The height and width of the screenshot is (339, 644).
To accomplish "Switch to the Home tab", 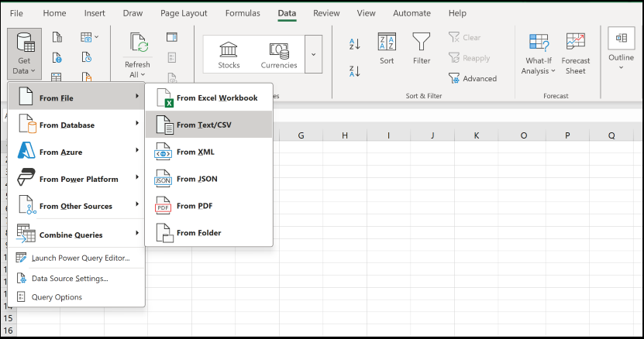I will 54,13.
